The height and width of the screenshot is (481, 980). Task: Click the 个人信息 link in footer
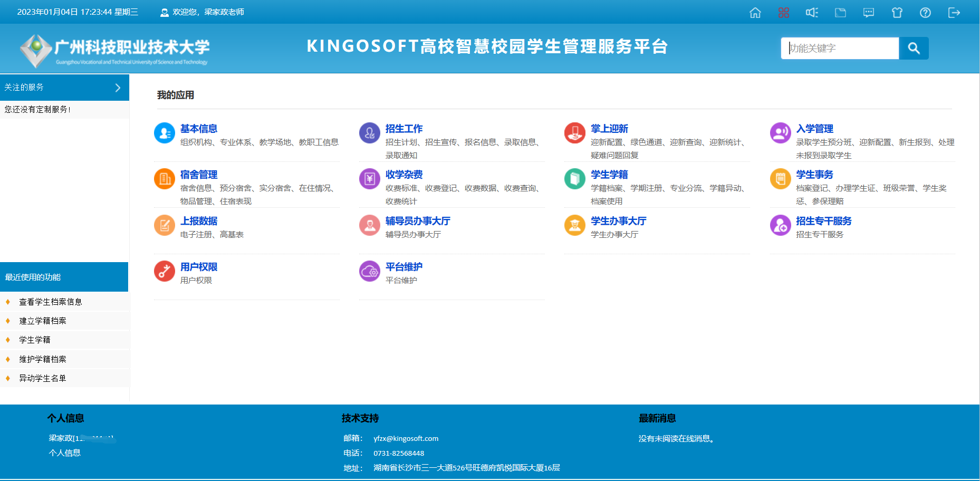(x=64, y=453)
